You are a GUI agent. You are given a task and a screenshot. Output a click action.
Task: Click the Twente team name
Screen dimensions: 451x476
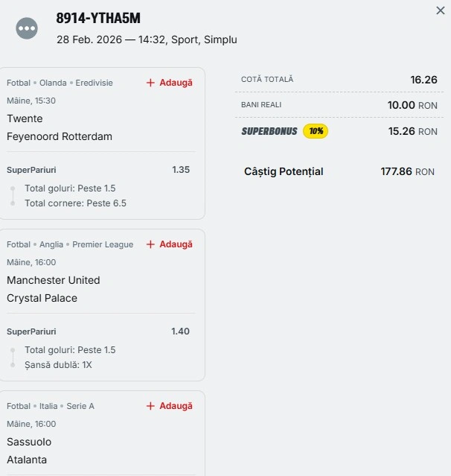(x=25, y=118)
